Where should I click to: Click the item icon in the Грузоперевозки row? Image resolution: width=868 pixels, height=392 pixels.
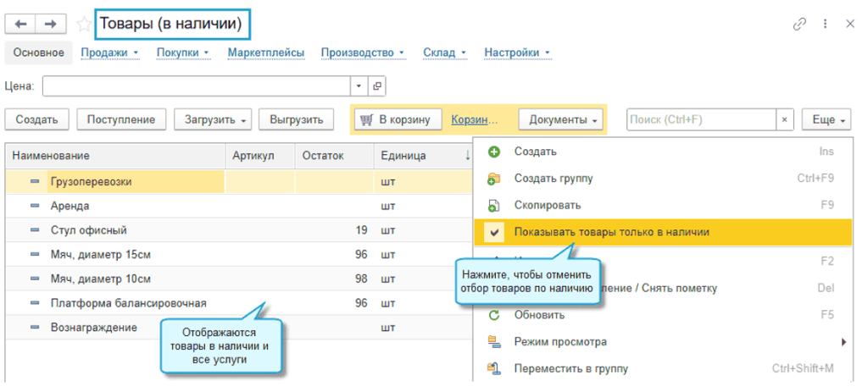click(x=34, y=182)
